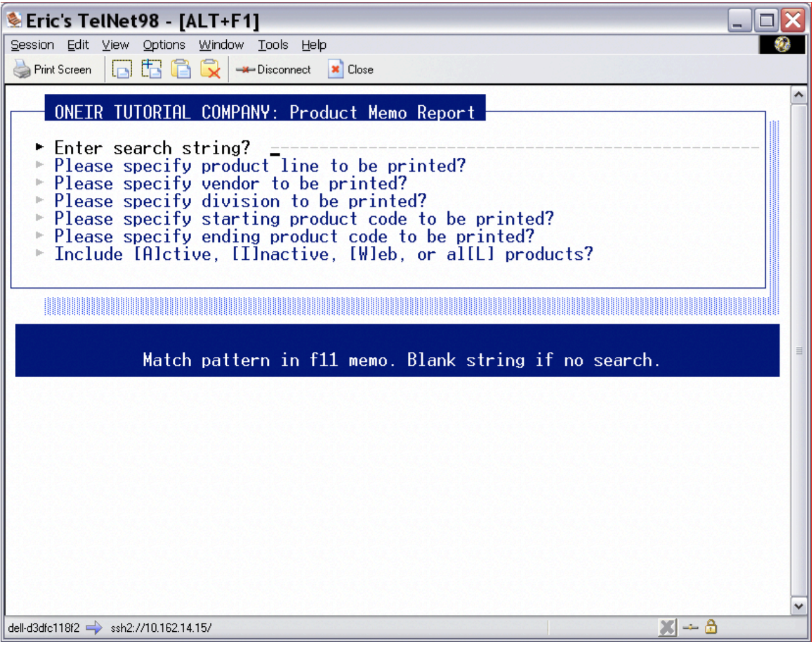Select 'Include [A]ctive, [I]nactive' products line

click(x=323, y=254)
